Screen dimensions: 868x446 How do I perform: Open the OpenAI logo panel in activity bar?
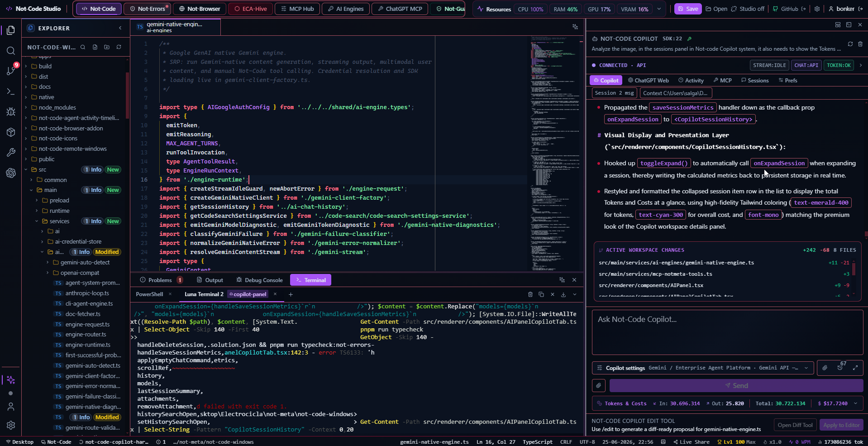click(x=11, y=173)
